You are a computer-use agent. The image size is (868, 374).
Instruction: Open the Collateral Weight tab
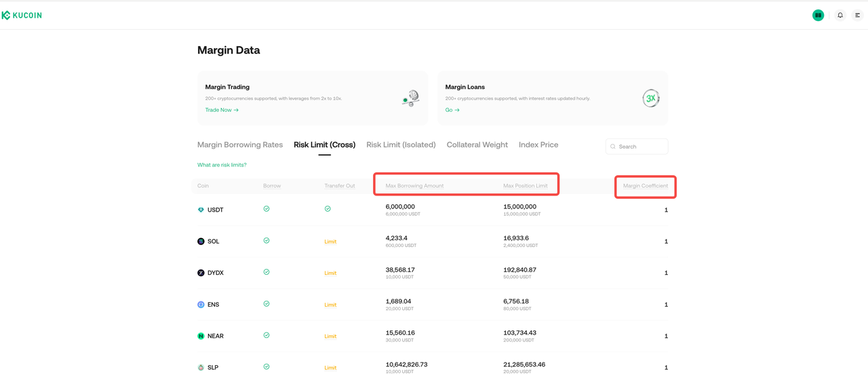tap(477, 145)
